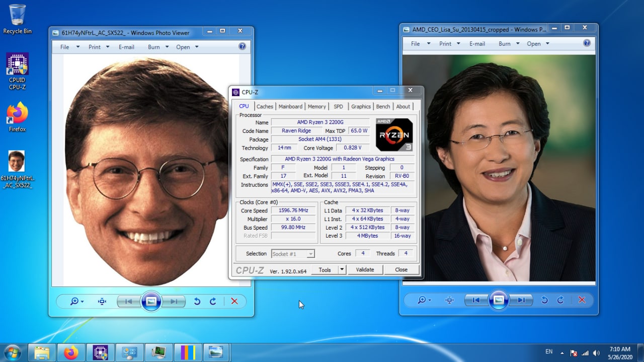Open the Windows Start menu orb
The image size is (644, 362).
[12, 352]
